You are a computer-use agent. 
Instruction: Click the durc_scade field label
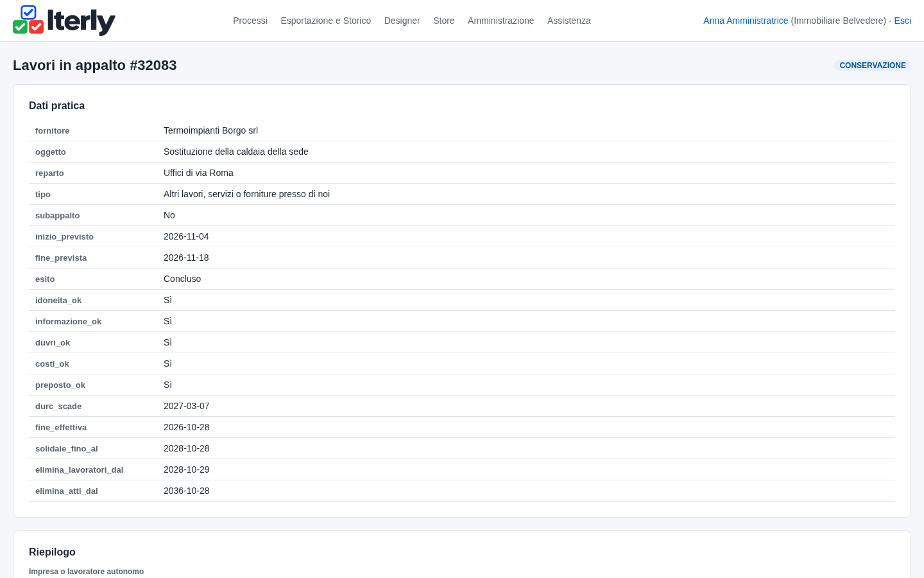click(x=58, y=407)
